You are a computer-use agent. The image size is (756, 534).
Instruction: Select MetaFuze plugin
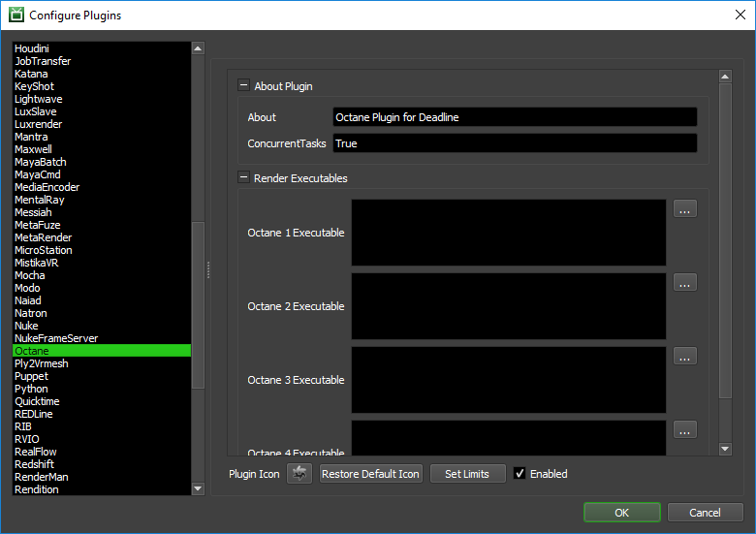tap(102, 225)
